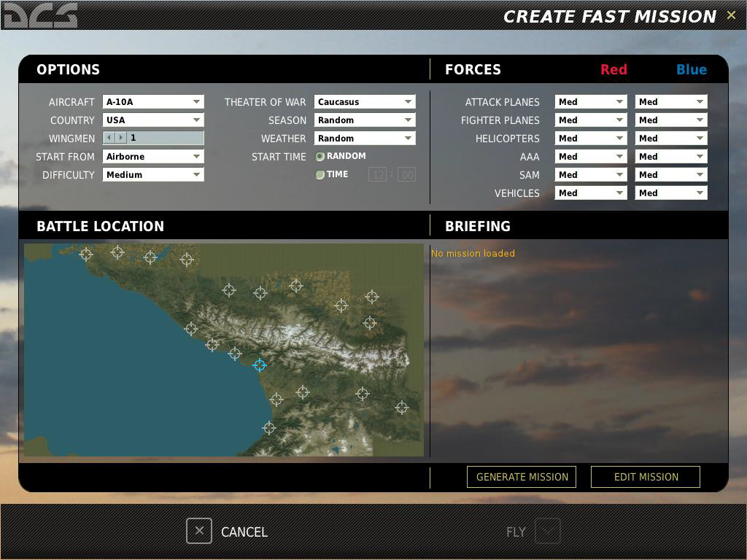Click the wingmen count value field
The image size is (747, 560).
166,138
